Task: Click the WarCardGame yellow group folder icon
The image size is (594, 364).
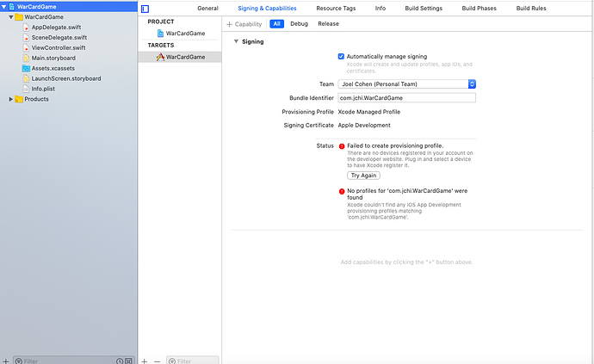Action: pos(19,17)
